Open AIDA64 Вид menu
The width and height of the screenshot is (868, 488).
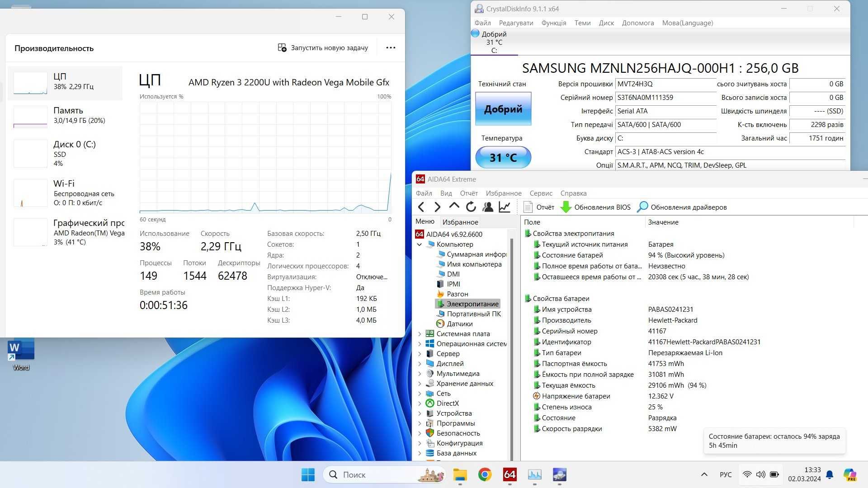point(446,193)
